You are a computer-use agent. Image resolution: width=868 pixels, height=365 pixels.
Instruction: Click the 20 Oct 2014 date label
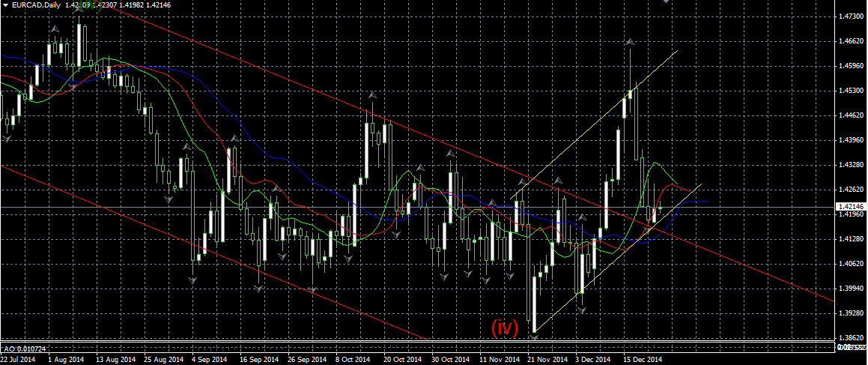point(403,360)
